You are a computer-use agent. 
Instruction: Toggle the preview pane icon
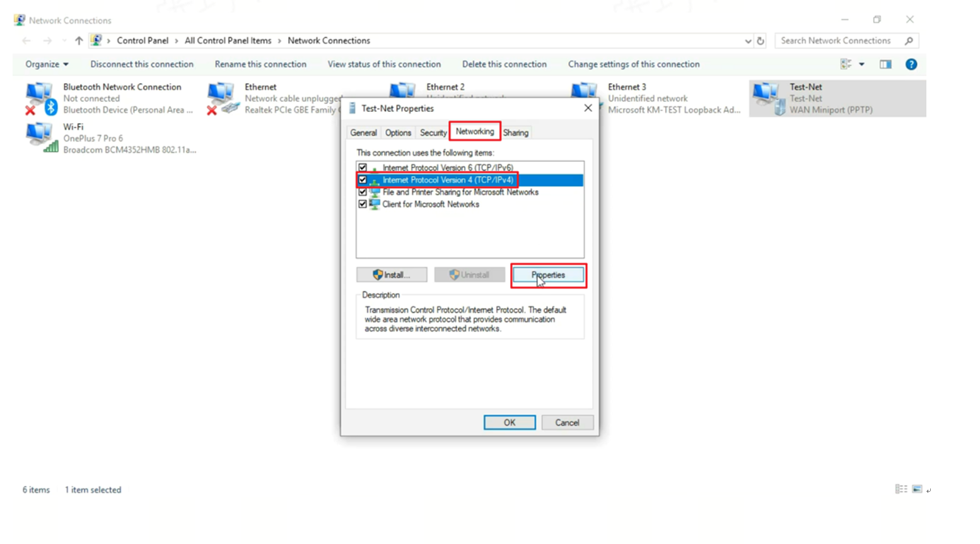tap(885, 64)
